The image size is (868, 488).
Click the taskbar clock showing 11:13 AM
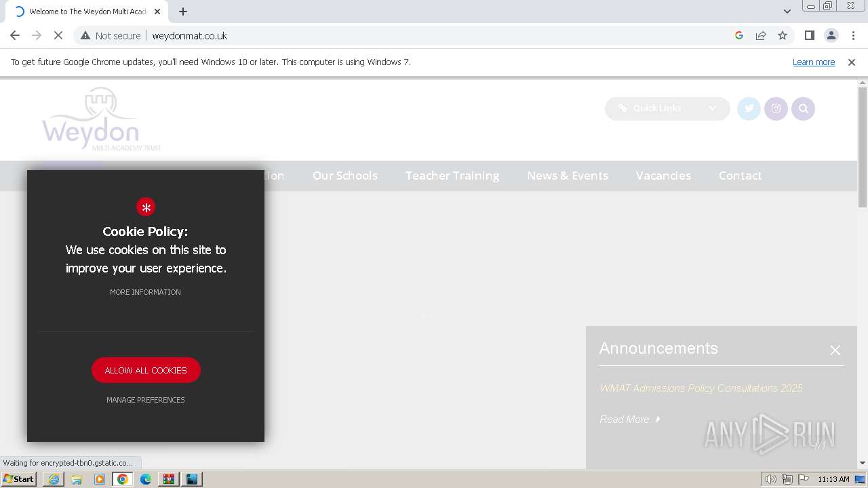pos(833,479)
